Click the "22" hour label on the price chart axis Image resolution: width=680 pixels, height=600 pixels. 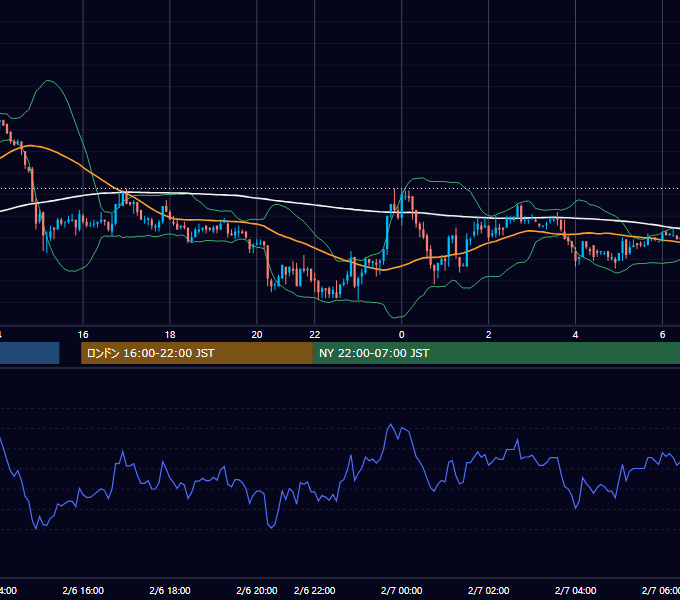click(x=314, y=335)
